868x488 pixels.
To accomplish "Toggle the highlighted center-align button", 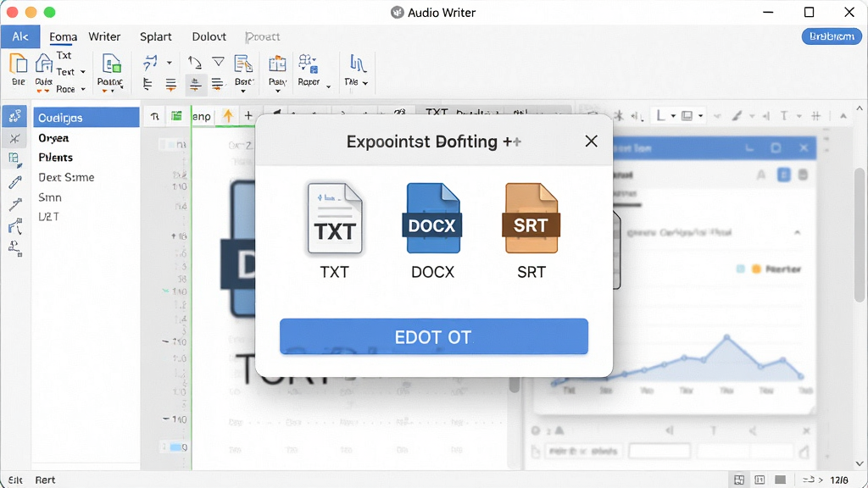I will (x=195, y=84).
